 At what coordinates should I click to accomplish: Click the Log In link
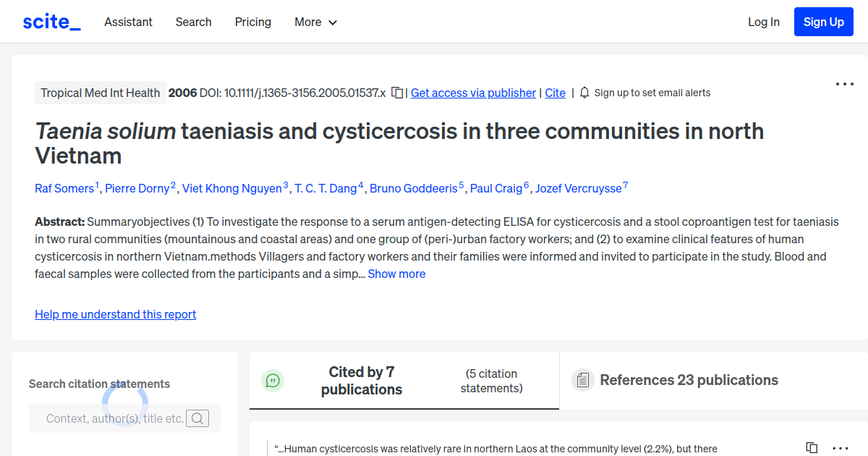click(763, 22)
